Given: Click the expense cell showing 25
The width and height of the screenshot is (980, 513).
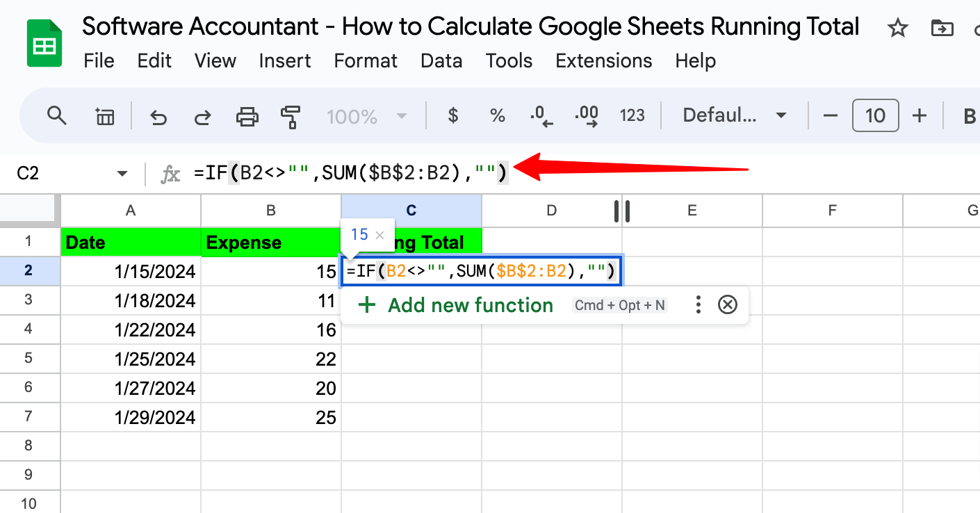Looking at the screenshot, I should coord(271,417).
